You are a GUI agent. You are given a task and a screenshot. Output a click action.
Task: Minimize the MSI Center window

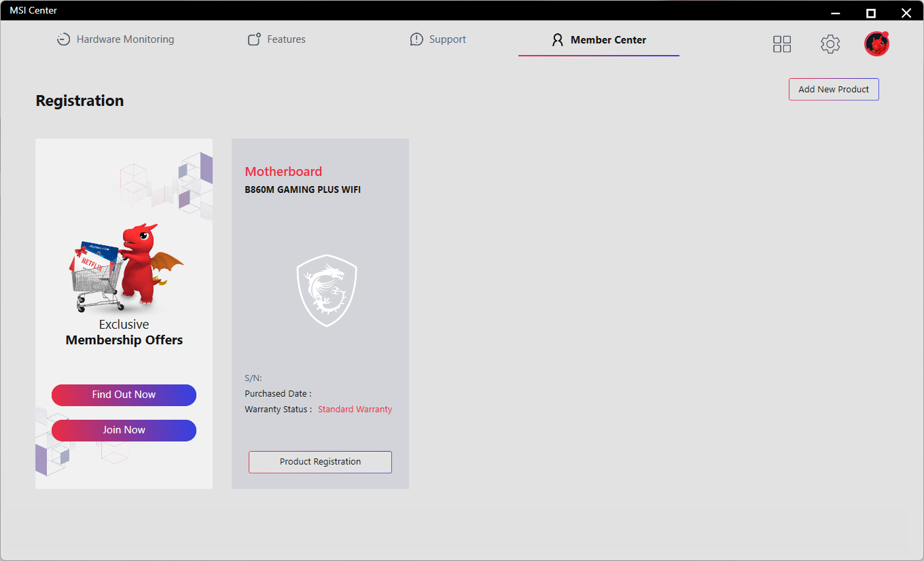(836, 13)
